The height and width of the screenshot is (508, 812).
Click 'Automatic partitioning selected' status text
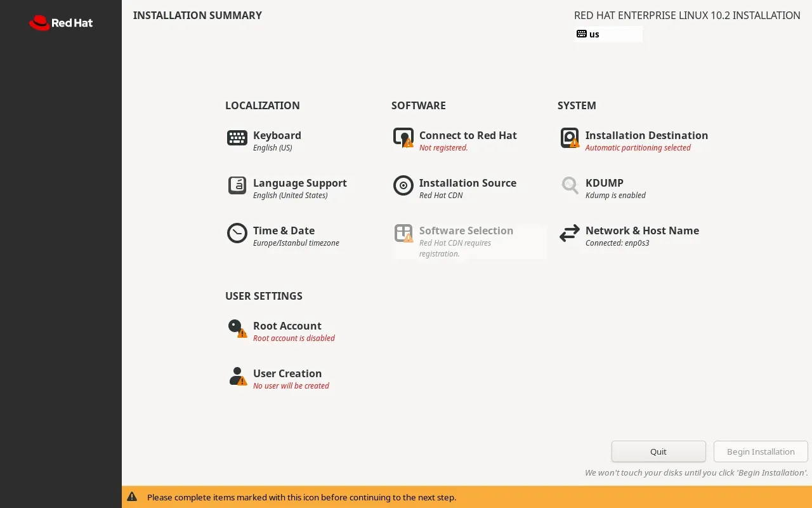point(638,148)
